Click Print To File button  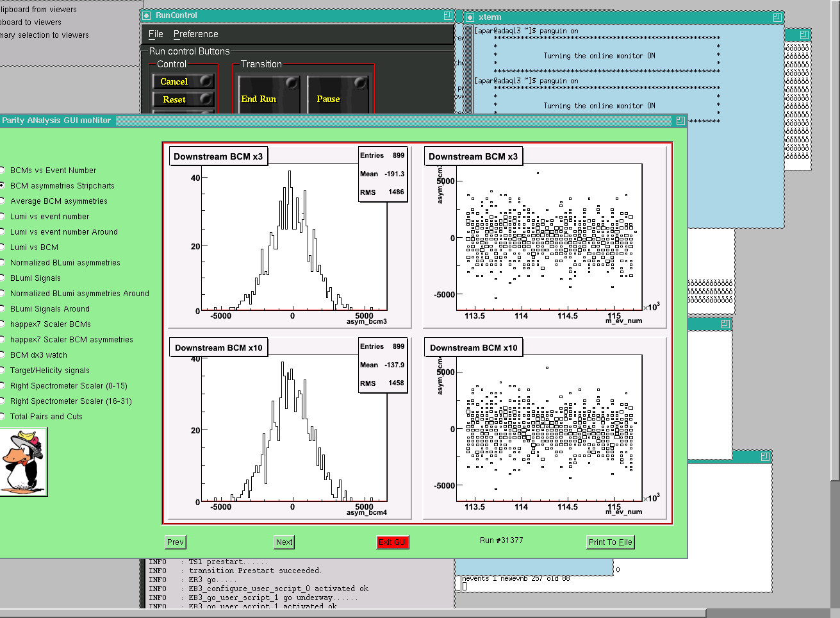click(x=610, y=542)
